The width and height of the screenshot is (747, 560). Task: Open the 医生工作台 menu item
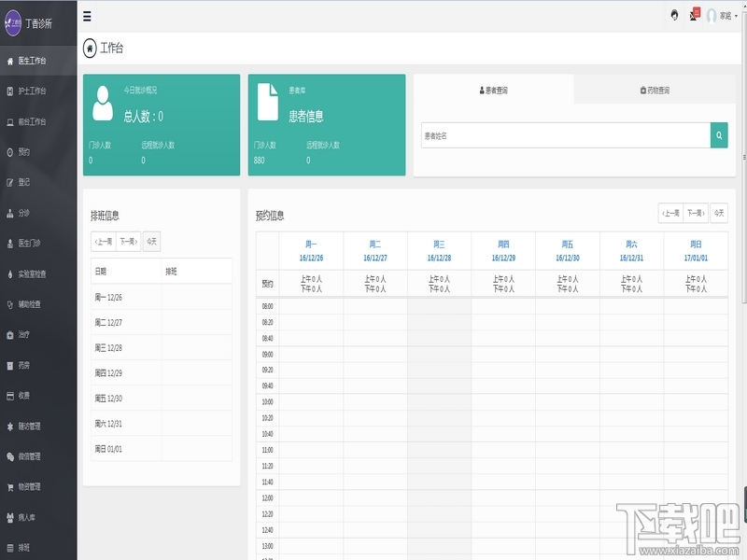38,61
